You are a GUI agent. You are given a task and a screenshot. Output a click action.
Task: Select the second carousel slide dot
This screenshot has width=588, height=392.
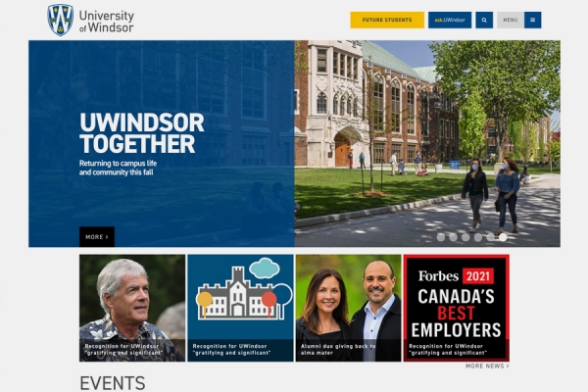click(x=453, y=236)
